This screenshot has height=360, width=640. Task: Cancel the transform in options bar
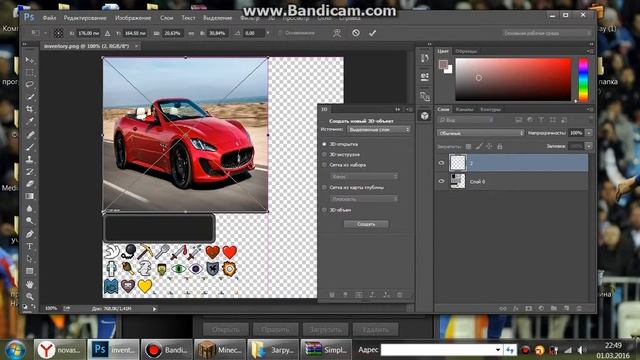356,33
